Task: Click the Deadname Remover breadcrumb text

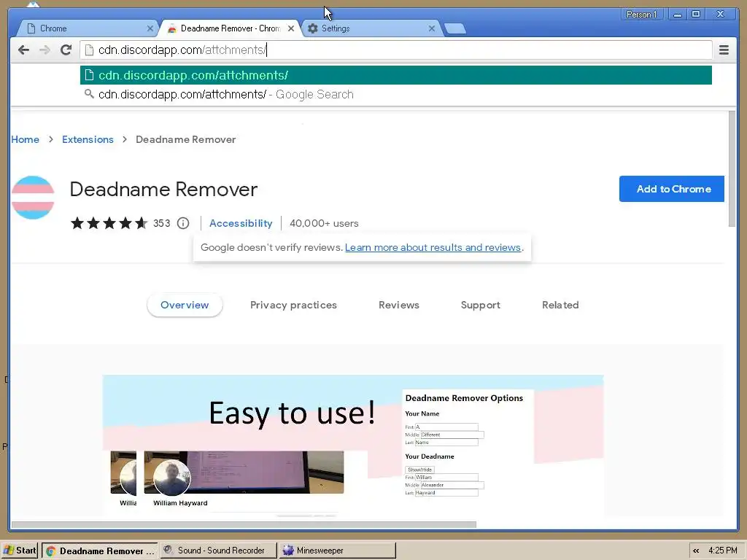Action: tap(186, 139)
